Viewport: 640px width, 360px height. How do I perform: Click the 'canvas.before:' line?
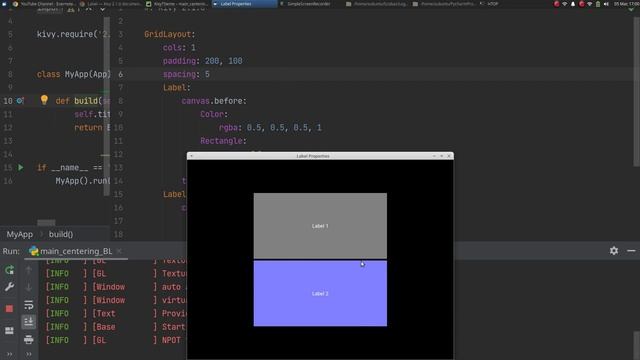(x=214, y=101)
